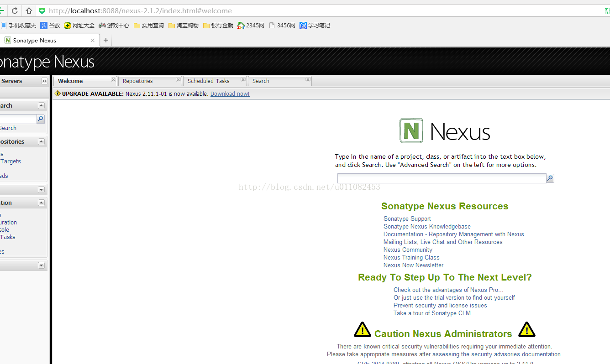Reload the page with the browser refresh icon
This screenshot has height=364, width=610.
click(x=15, y=10)
